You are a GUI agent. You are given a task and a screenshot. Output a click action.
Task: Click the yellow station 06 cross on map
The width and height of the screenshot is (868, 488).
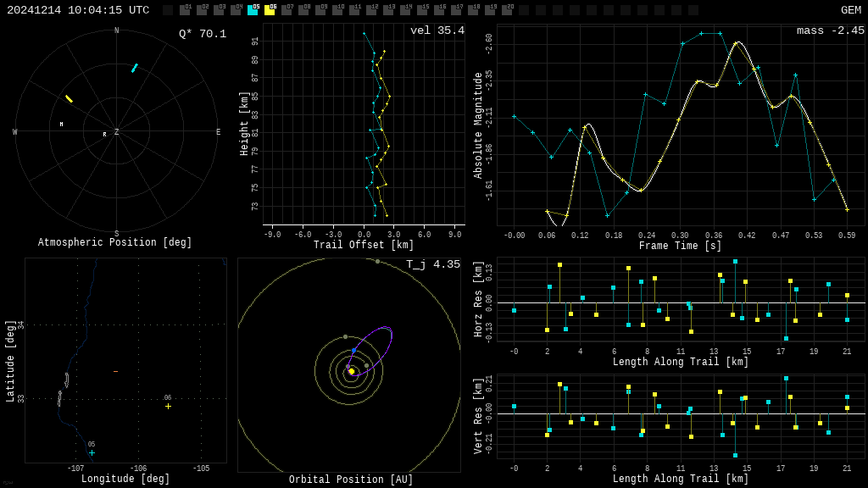(168, 406)
